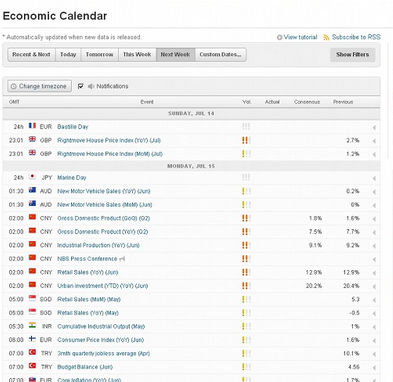Open SGD Retail Sales (YoY) (May) event
Image resolution: width=393 pixels, height=382 pixels.
point(88,313)
